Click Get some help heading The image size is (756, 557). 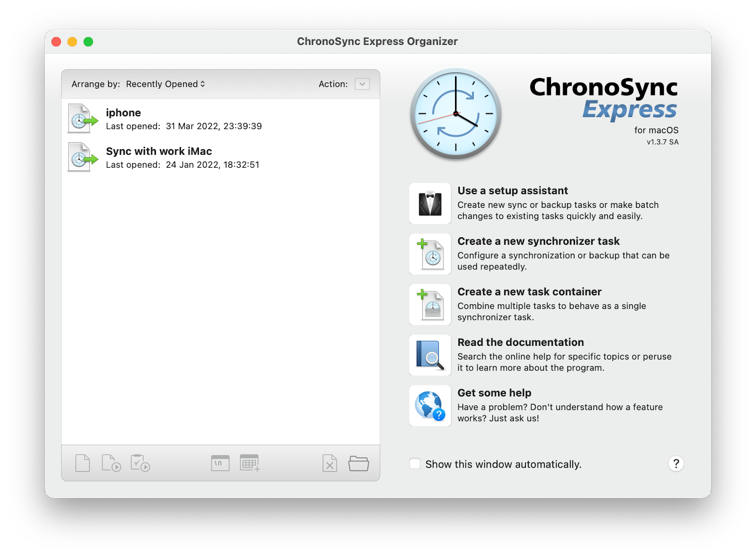click(x=494, y=393)
